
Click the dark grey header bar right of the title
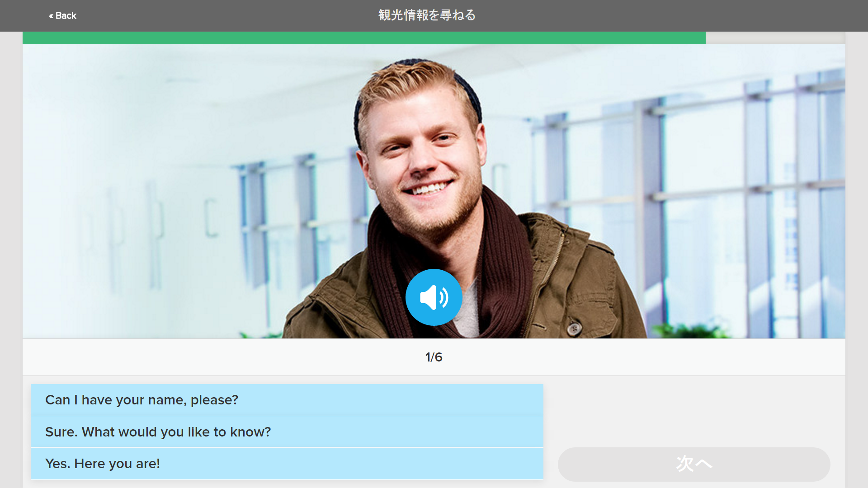click(x=669, y=15)
